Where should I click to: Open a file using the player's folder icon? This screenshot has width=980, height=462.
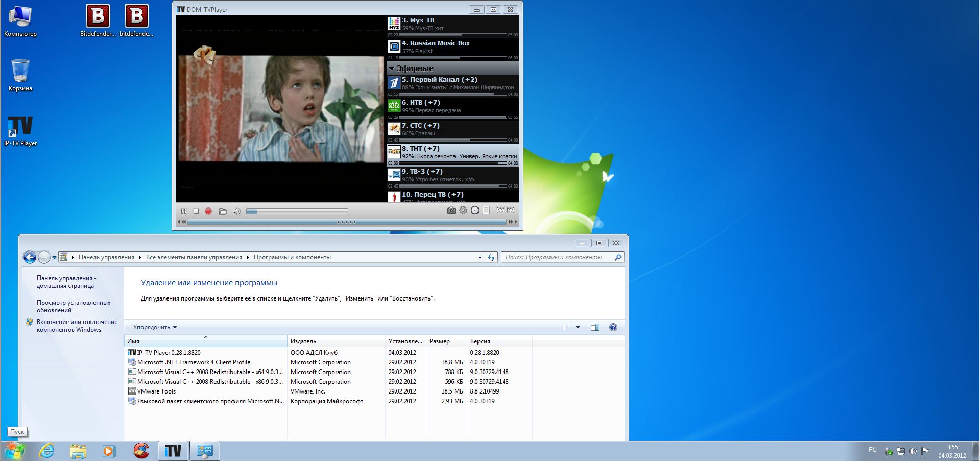(223, 211)
